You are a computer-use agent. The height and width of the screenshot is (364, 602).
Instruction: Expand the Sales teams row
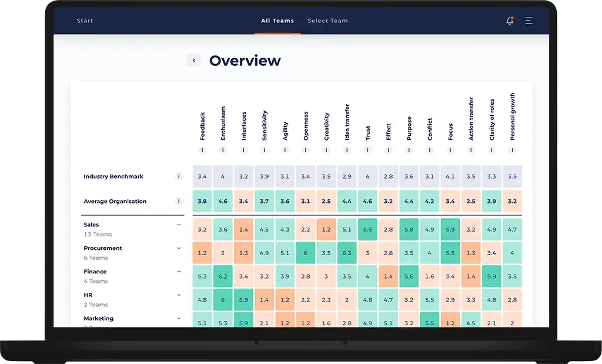tap(179, 225)
